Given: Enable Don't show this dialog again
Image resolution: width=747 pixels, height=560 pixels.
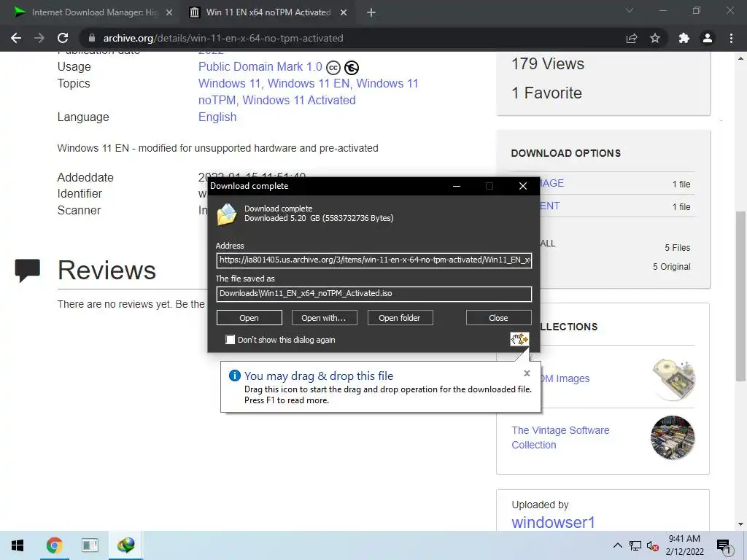Looking at the screenshot, I should (x=230, y=340).
